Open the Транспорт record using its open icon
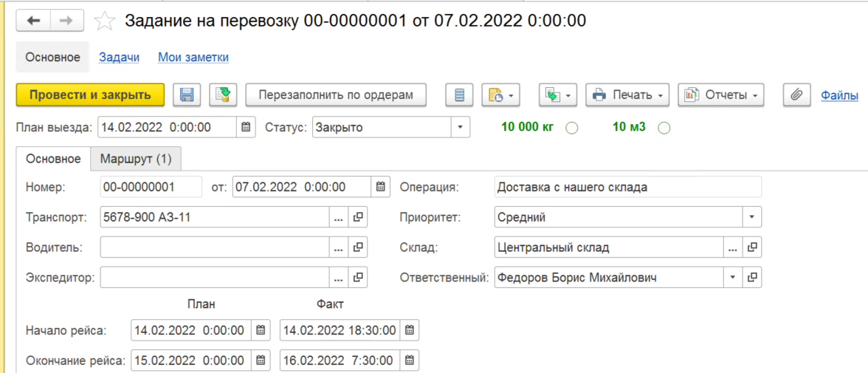The image size is (868, 373). (358, 217)
